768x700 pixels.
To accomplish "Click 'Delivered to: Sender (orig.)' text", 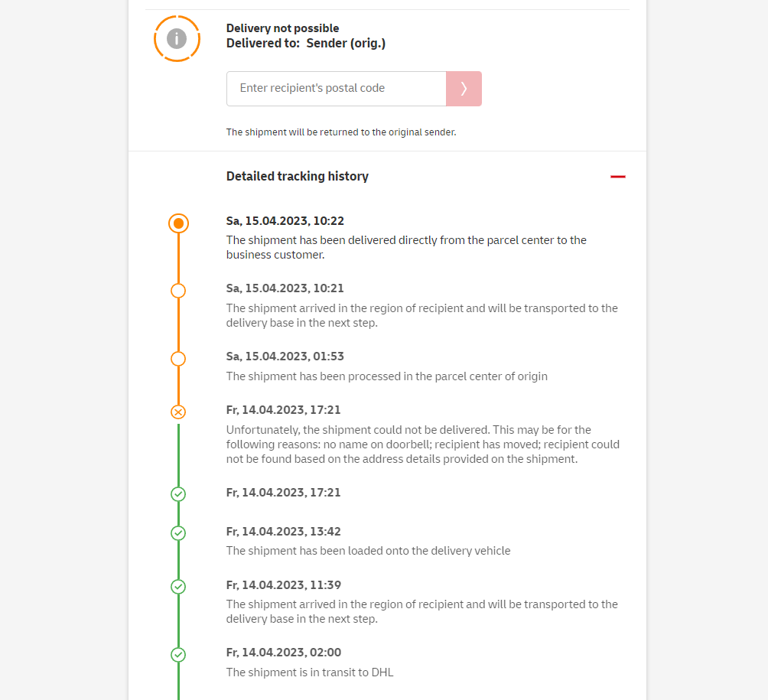I will [305, 44].
